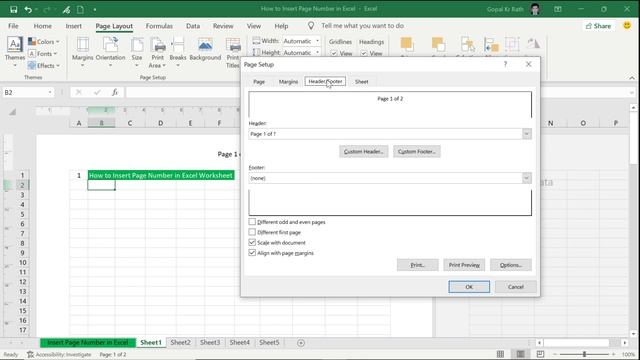Switch to the Formulas ribbon tab
The image size is (640, 360).
[159, 26]
